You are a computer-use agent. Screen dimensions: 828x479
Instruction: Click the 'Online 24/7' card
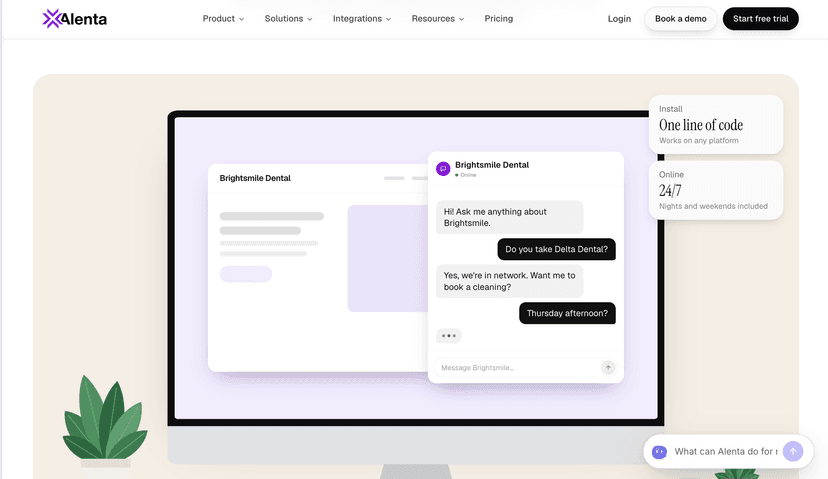716,190
